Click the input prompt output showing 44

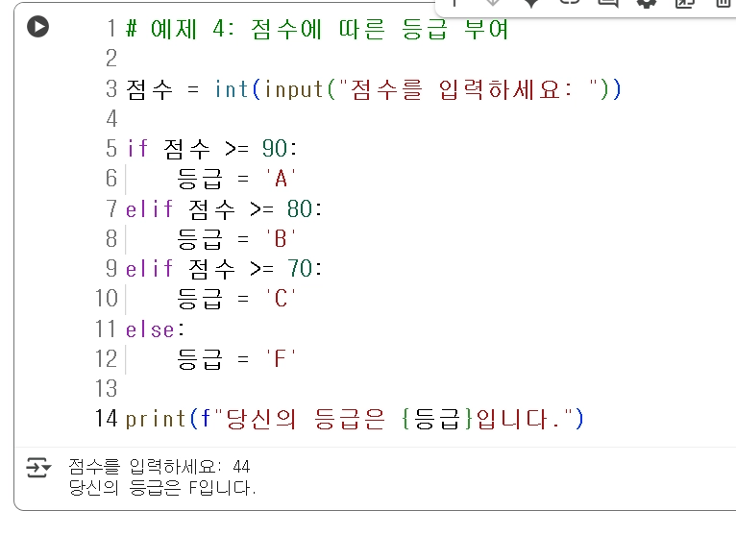click(x=159, y=466)
